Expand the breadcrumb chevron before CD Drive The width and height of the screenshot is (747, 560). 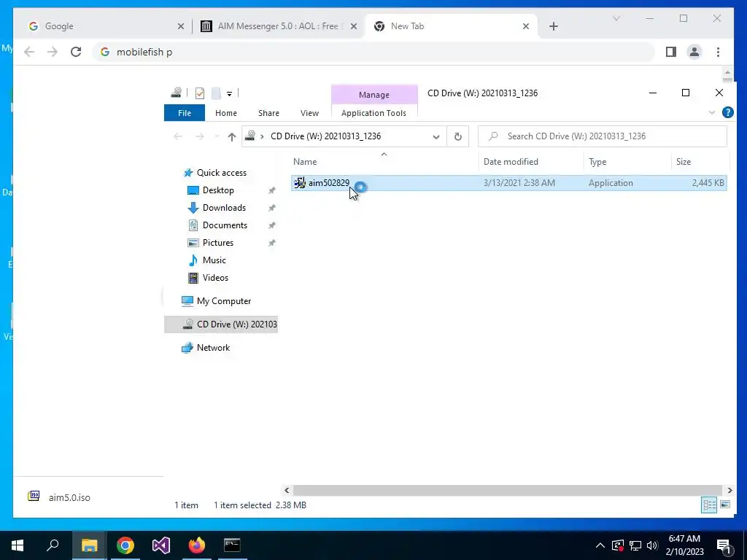[262, 136]
